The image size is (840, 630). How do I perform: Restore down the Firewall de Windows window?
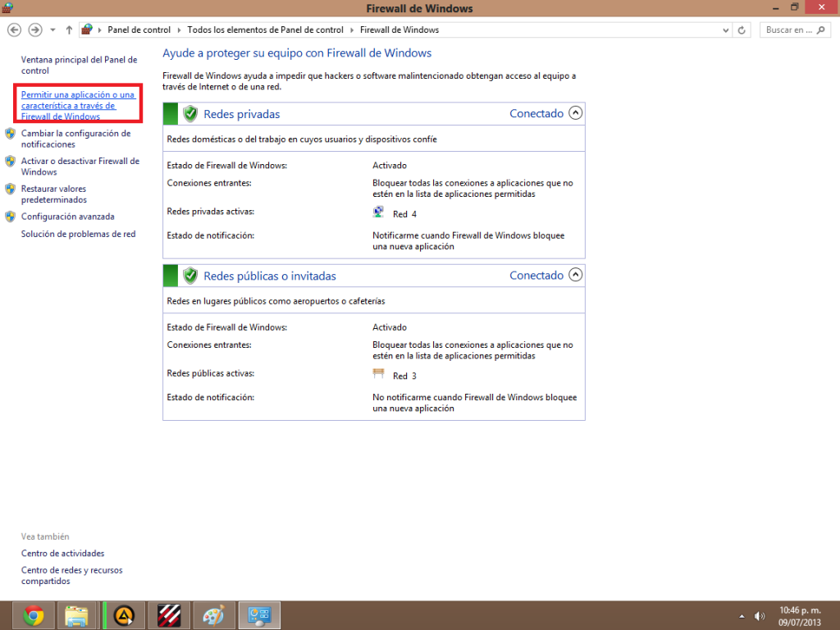pyautogui.click(x=794, y=7)
